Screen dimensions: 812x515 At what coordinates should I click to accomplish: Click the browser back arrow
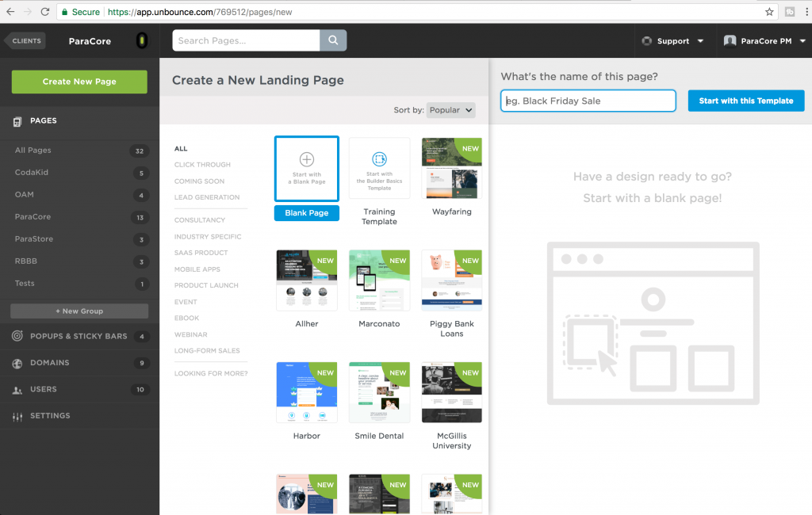pyautogui.click(x=10, y=11)
